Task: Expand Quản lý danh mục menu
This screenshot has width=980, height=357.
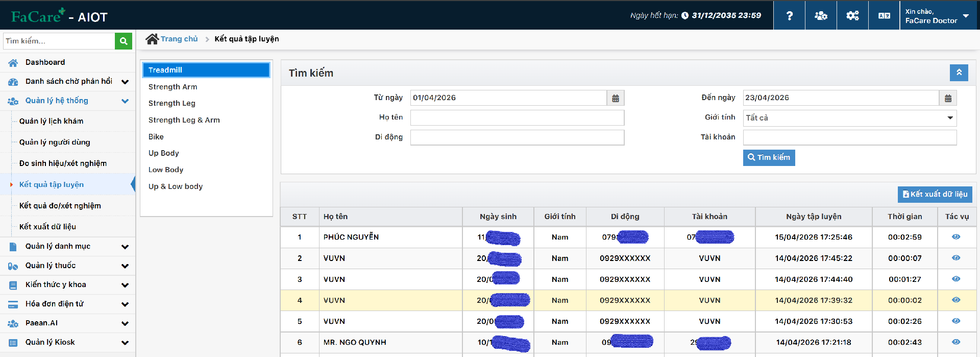Action: tap(67, 246)
